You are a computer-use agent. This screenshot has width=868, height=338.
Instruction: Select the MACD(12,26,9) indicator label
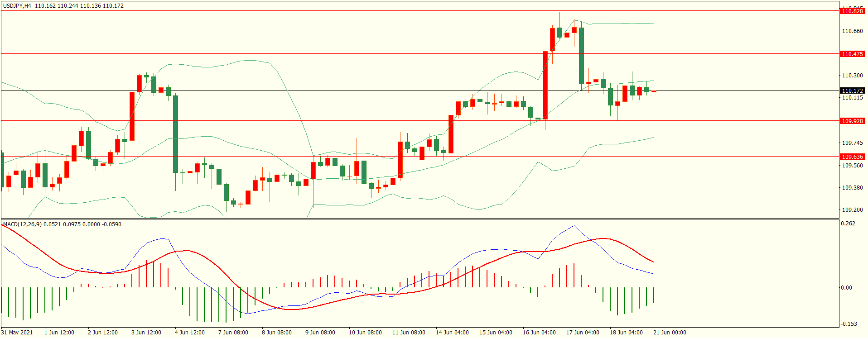22,224
